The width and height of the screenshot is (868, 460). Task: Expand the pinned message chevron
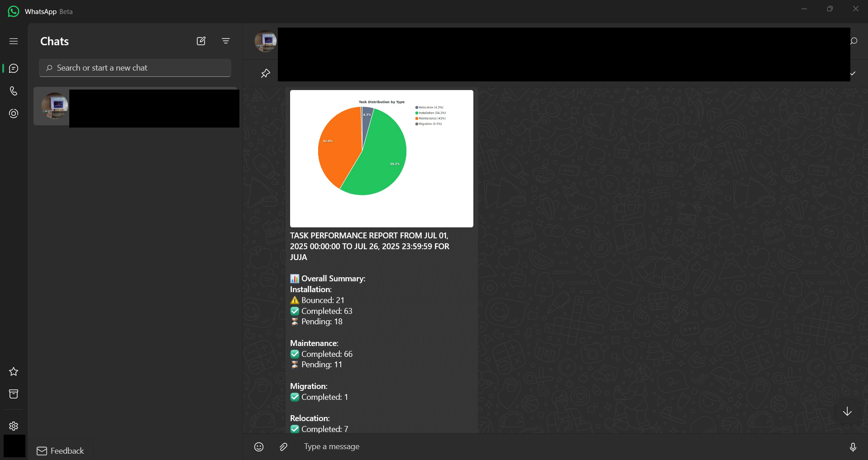(853, 73)
